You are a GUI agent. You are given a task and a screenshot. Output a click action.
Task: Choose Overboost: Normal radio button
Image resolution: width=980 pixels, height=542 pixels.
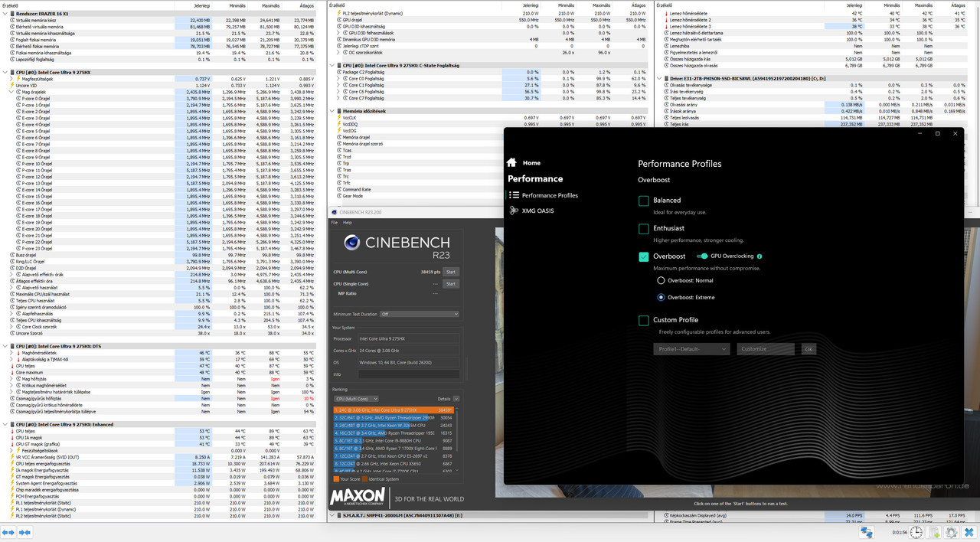point(661,281)
